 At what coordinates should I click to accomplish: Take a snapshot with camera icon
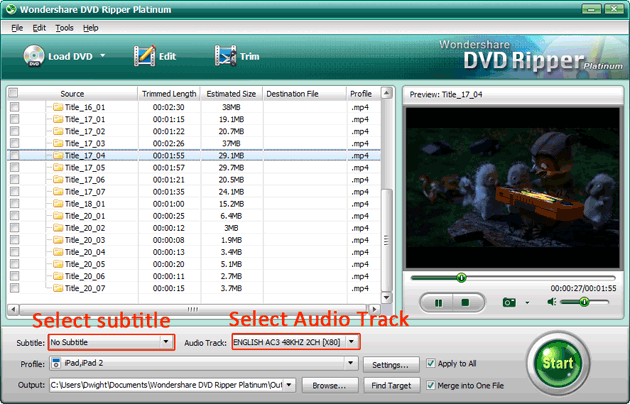tap(509, 301)
